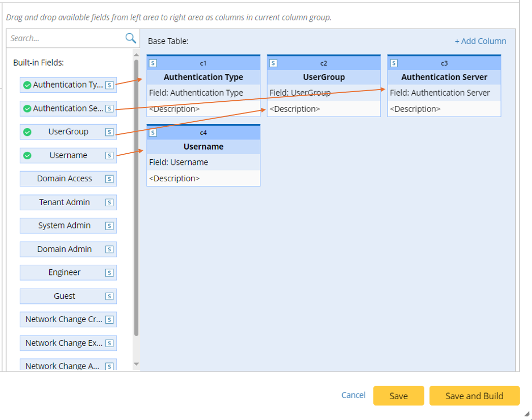This screenshot has width=532, height=420.
Task: Click the S type icon on column c4
Action: coord(153,132)
